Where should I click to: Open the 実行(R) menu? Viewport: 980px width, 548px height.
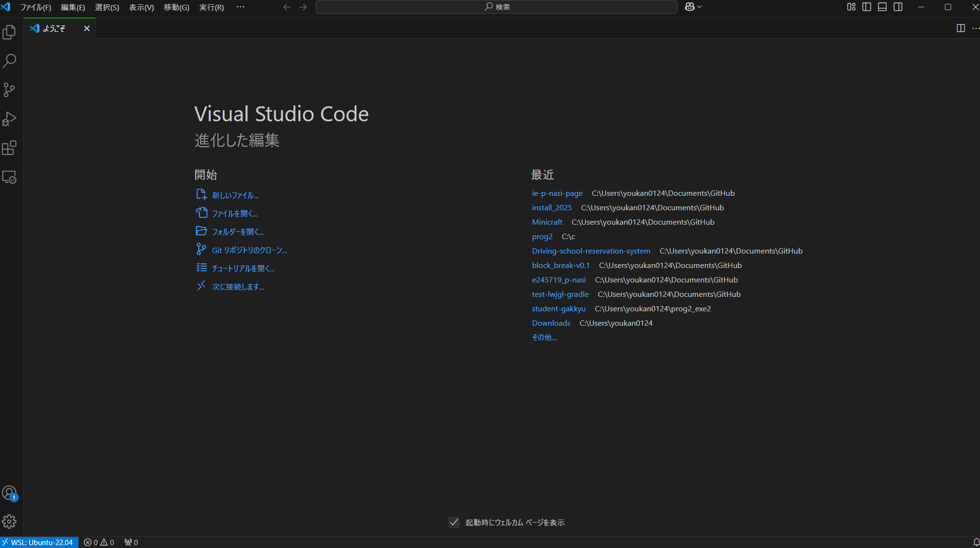[x=212, y=7]
